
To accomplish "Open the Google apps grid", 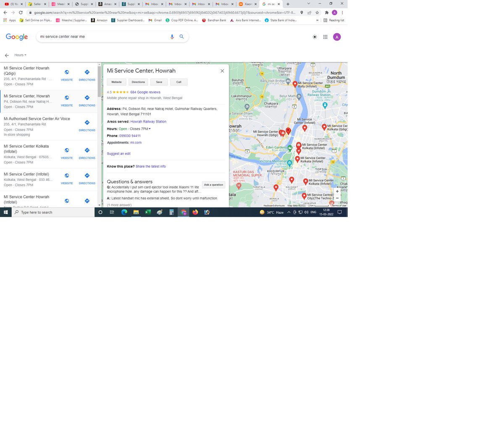I will pyautogui.click(x=325, y=37).
